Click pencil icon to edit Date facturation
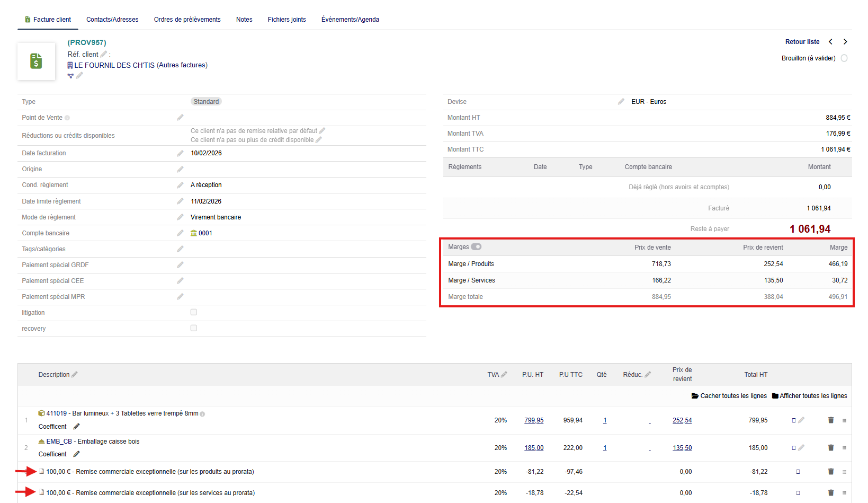This screenshot has height=503, width=868. click(x=180, y=153)
